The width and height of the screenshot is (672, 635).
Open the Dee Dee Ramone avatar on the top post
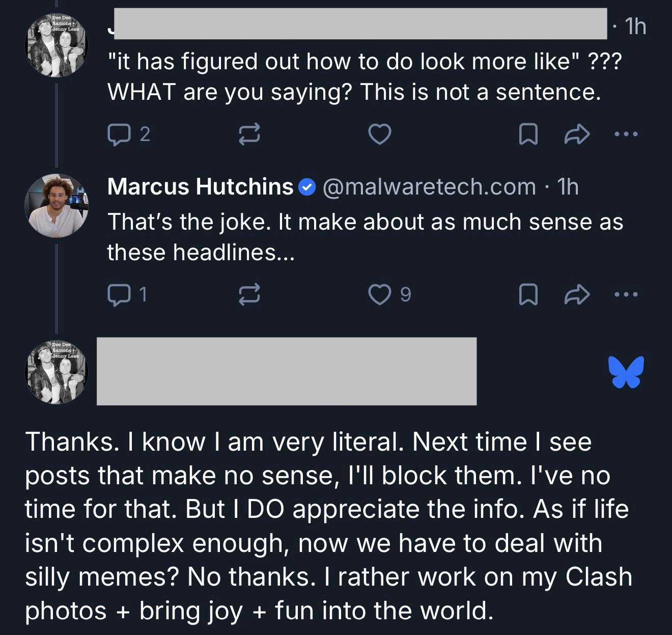[x=57, y=46]
